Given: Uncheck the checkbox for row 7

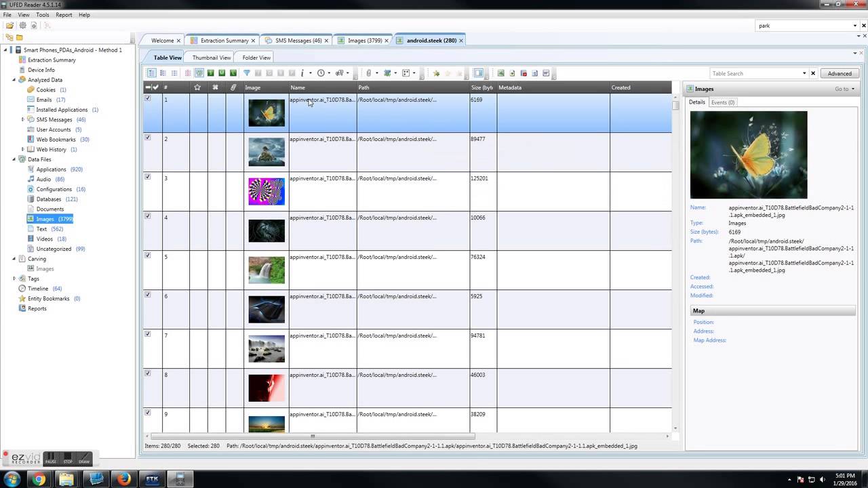Looking at the screenshot, I should tap(148, 334).
